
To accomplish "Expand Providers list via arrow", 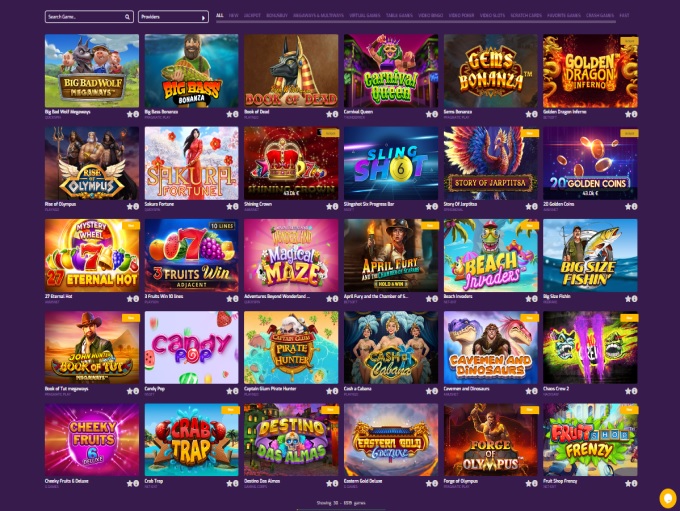I will 203,17.
